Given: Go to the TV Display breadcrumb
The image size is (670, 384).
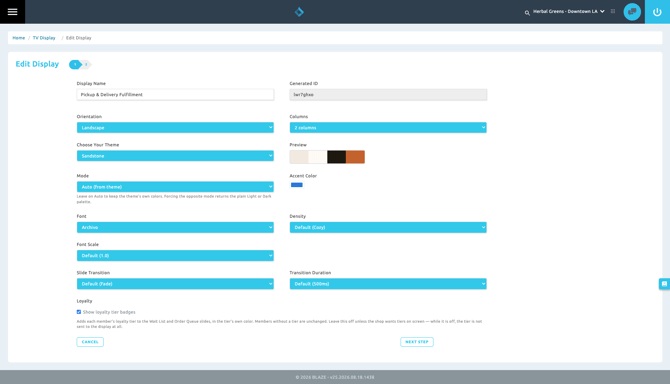Looking at the screenshot, I should pyautogui.click(x=44, y=38).
